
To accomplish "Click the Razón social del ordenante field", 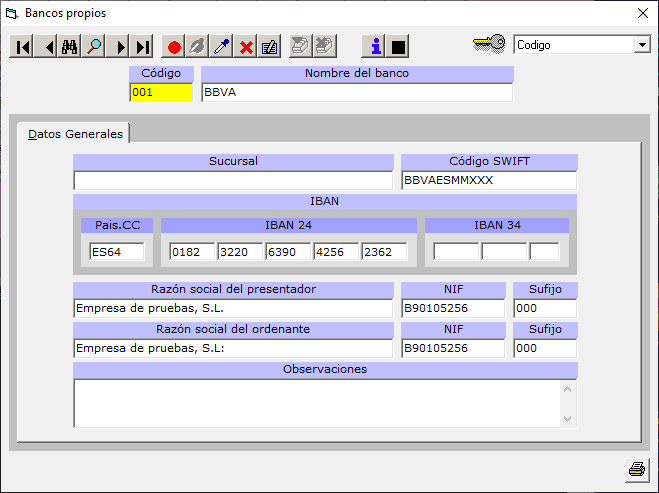I will pyautogui.click(x=233, y=348).
